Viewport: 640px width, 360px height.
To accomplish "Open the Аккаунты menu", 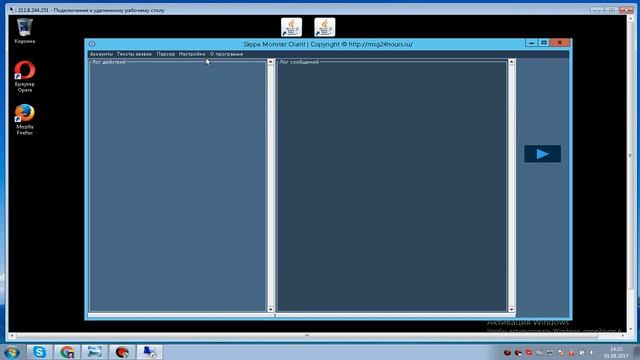I will click(x=101, y=54).
